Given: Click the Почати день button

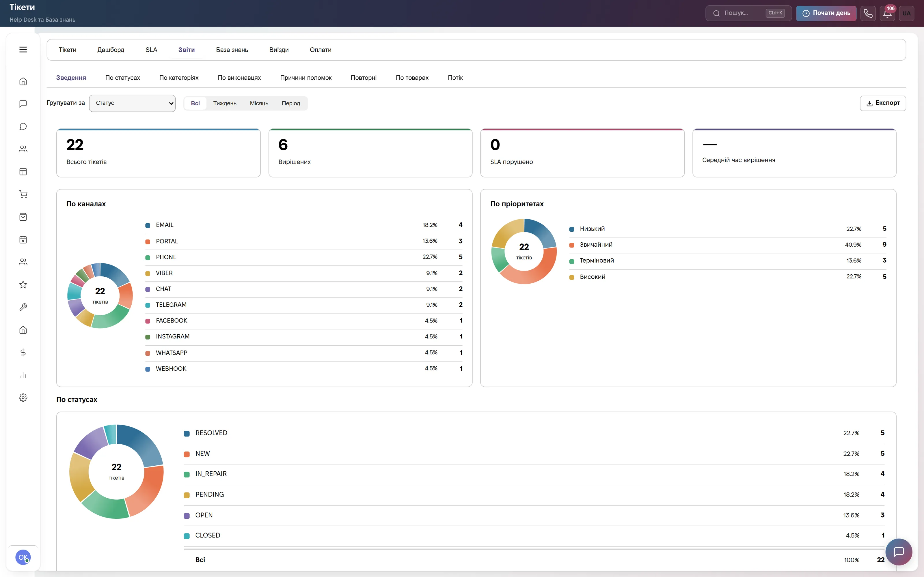Looking at the screenshot, I should 826,13.
